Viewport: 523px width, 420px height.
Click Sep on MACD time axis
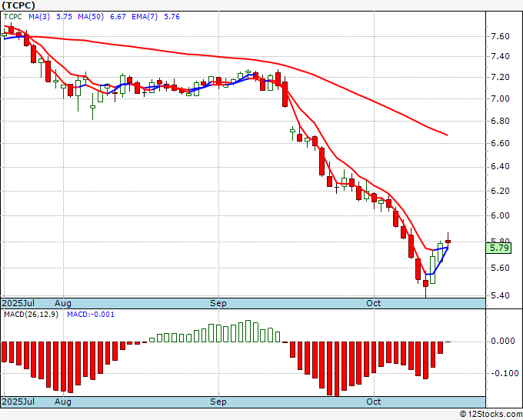click(218, 402)
